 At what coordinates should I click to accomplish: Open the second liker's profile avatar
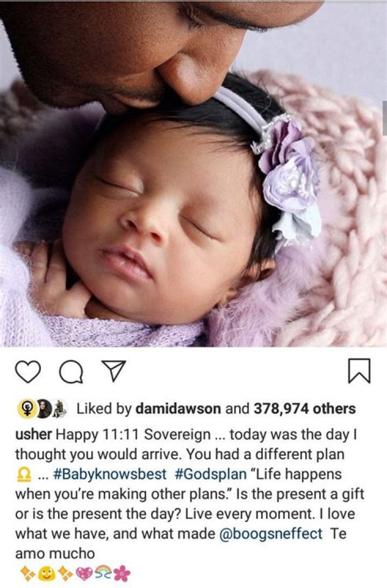[x=44, y=409]
